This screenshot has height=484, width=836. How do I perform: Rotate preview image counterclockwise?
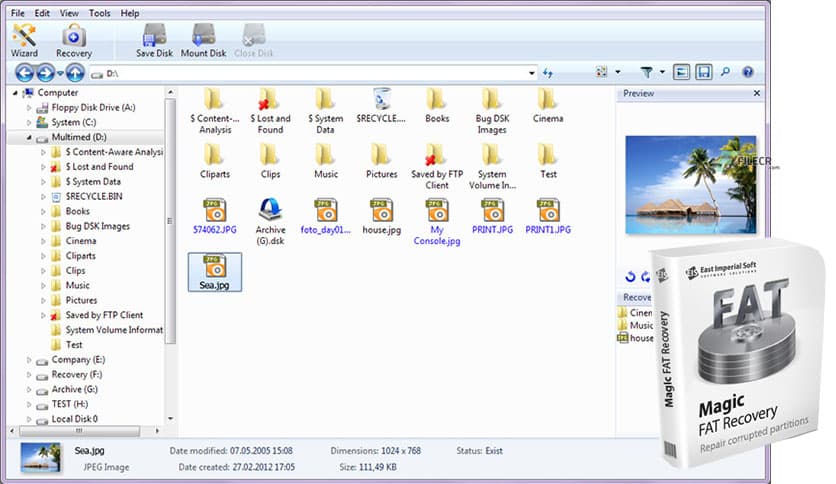point(630,276)
